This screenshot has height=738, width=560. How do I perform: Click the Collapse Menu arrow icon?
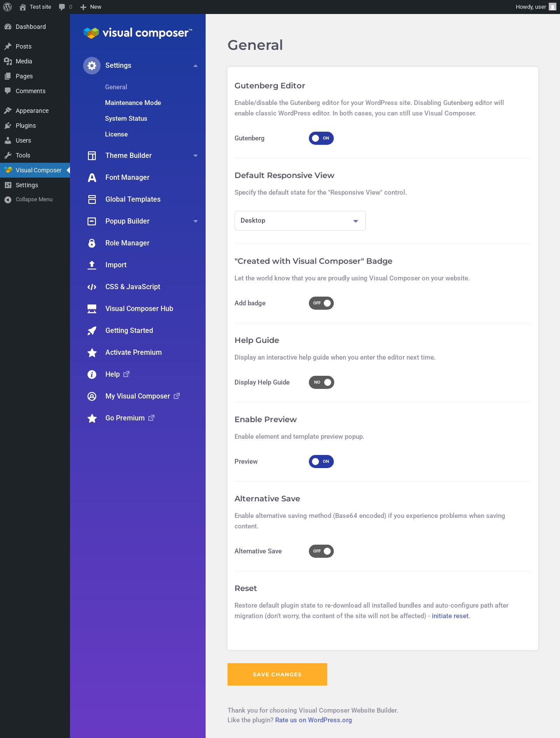click(x=8, y=199)
